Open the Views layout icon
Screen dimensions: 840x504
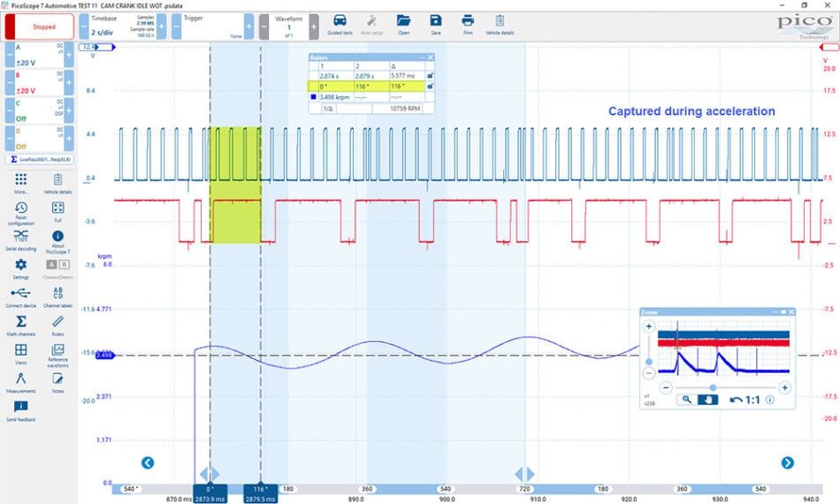click(21, 354)
